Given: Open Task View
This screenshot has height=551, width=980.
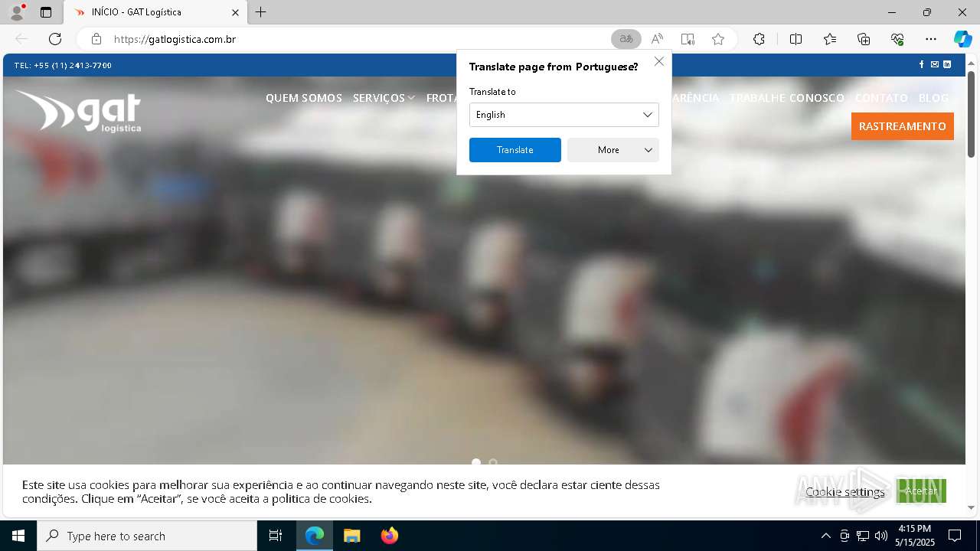Looking at the screenshot, I should coord(276,536).
